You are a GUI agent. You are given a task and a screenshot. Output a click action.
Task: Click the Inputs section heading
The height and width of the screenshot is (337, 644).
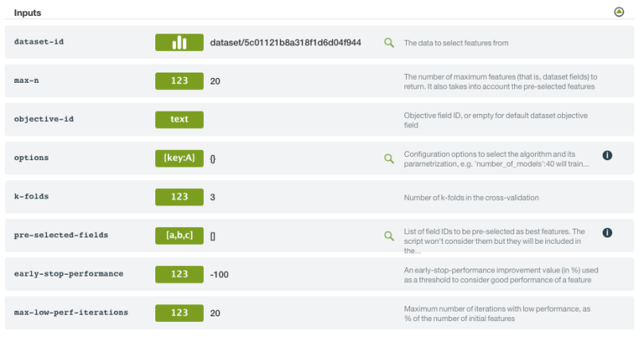(x=28, y=13)
